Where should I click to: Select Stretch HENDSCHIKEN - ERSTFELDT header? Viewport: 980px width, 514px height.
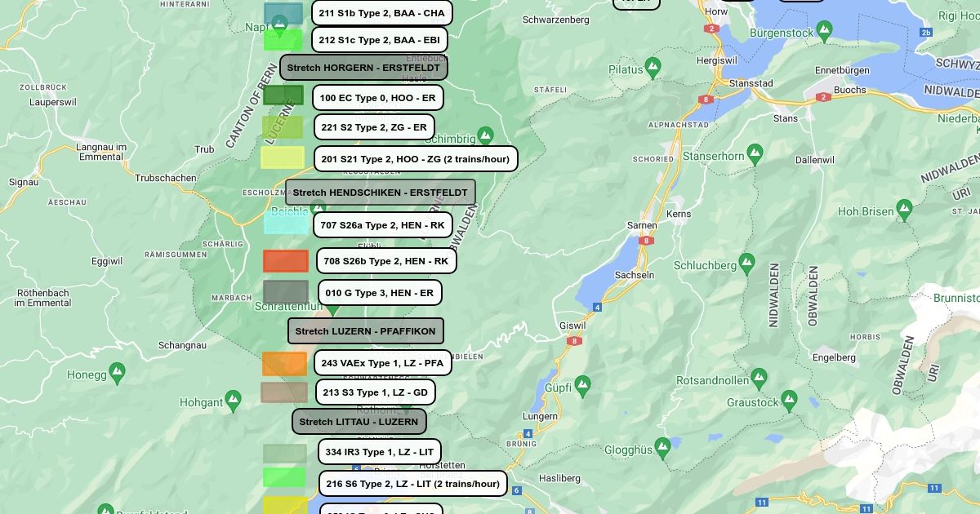pyautogui.click(x=380, y=193)
